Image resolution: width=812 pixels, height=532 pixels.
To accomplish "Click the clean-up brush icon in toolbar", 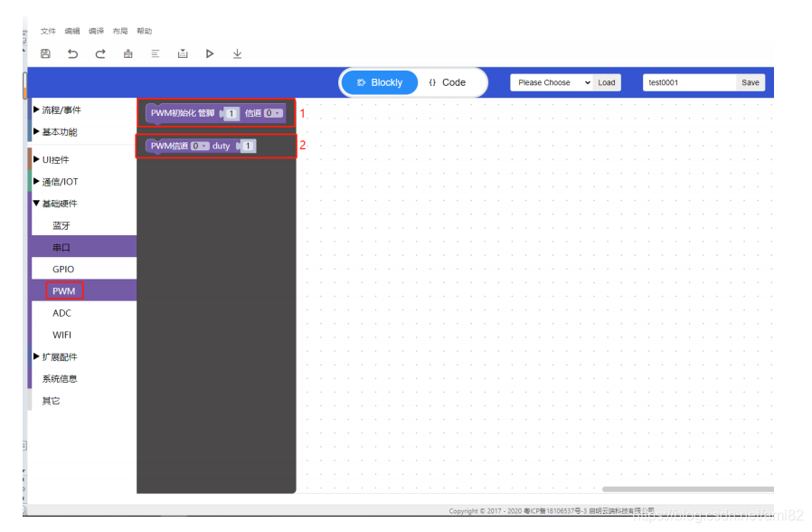I will pos(127,53).
